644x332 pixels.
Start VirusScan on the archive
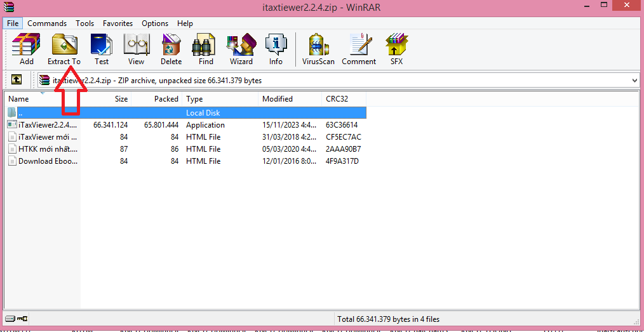(318, 50)
